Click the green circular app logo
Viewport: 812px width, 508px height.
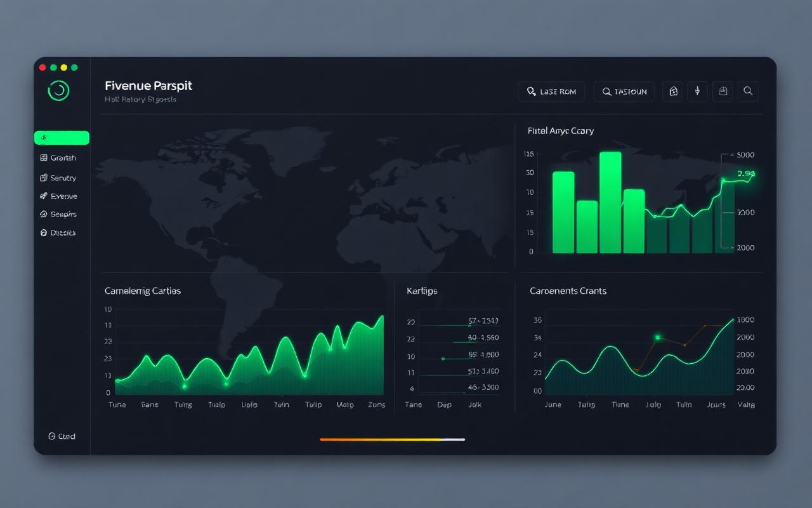(58, 90)
